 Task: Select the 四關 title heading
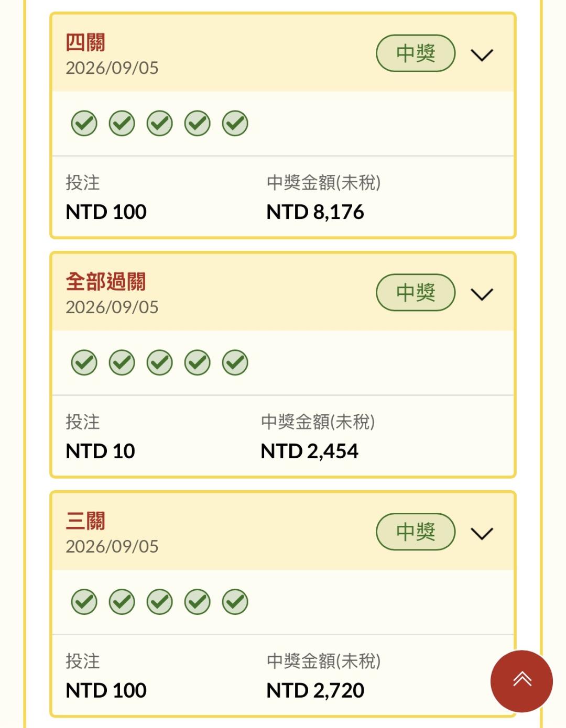tap(85, 42)
